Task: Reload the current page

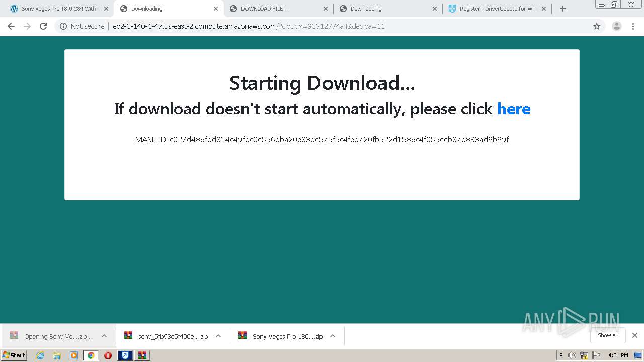Action: click(43, 26)
